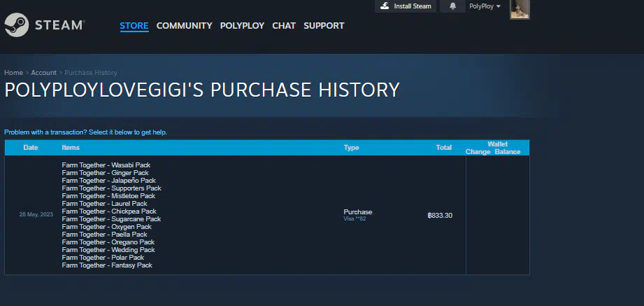Click the user avatar thumbnail
The width and height of the screenshot is (644, 306).
(519, 8)
